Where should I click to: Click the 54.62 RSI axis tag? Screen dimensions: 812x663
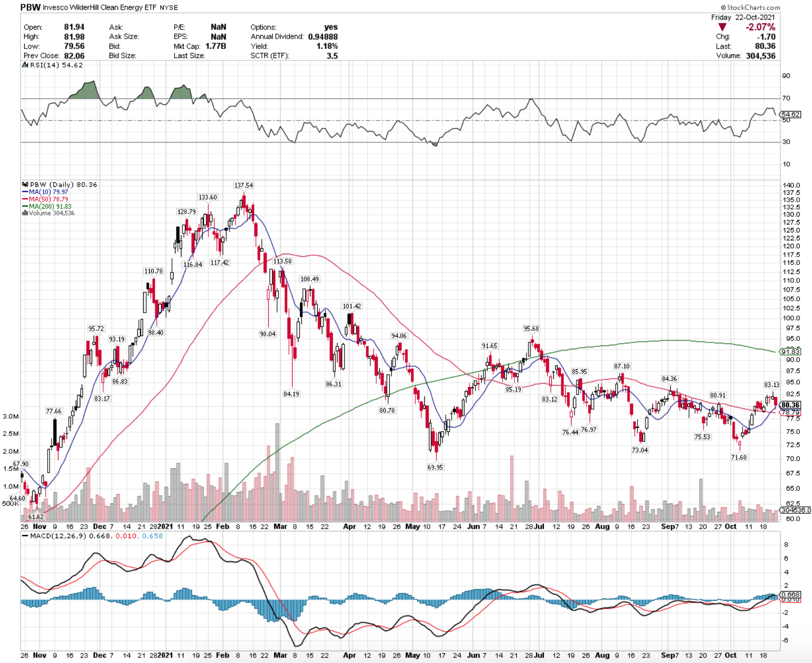point(791,114)
